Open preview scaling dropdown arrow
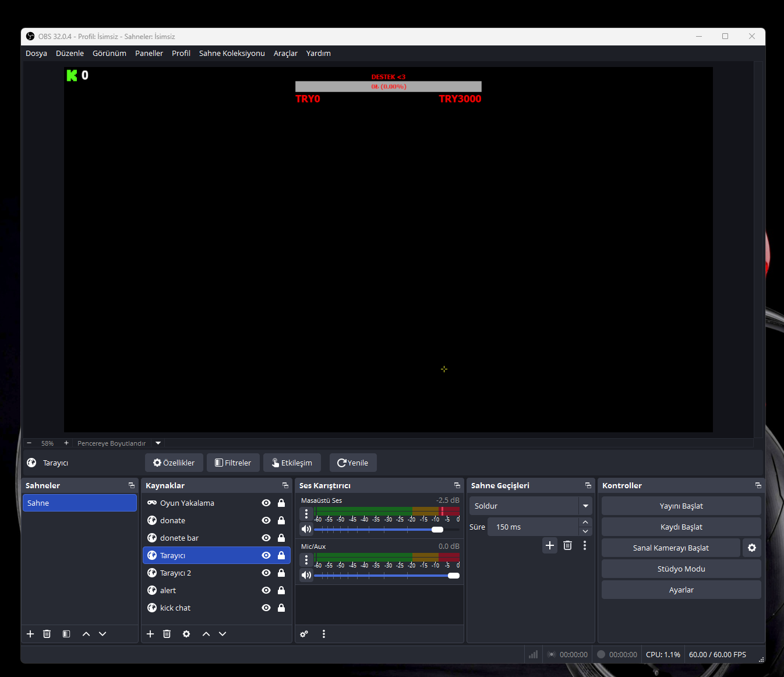Screen dimensions: 784x677 (158, 443)
